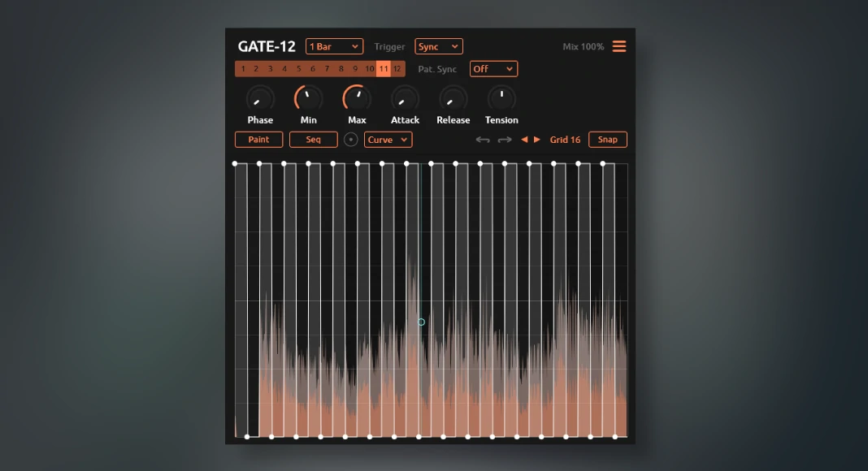
Task: Click the left triangle next to Grid 16
Action: click(x=524, y=140)
